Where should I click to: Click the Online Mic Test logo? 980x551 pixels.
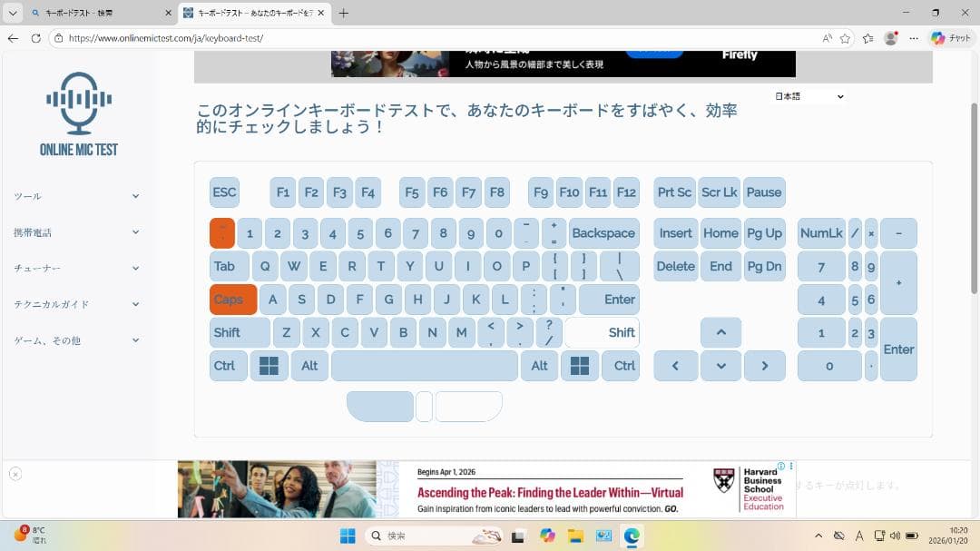tap(78, 114)
